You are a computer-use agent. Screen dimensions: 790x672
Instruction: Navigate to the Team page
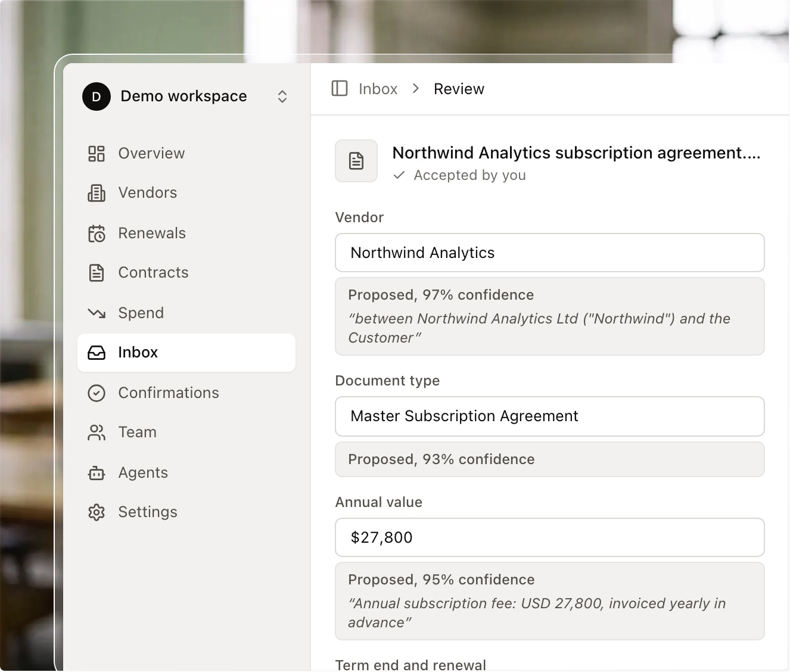tap(186, 433)
